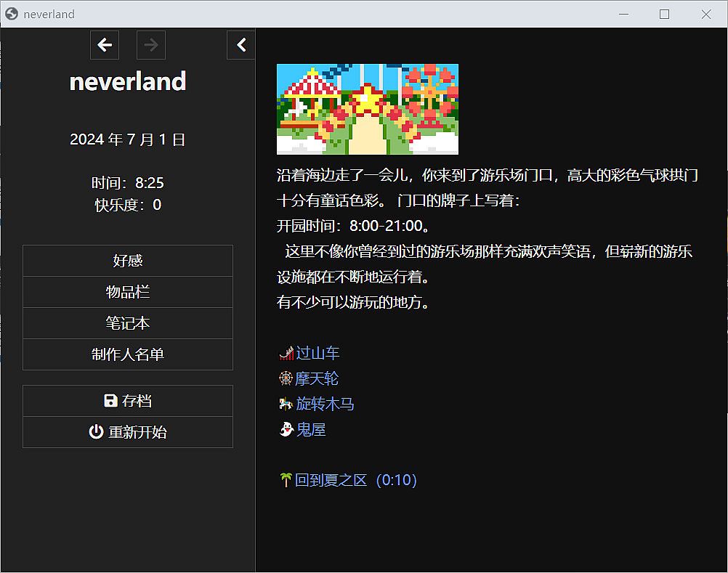
Task: Choose the 旋转木马 carousel link
Action: tap(325, 404)
